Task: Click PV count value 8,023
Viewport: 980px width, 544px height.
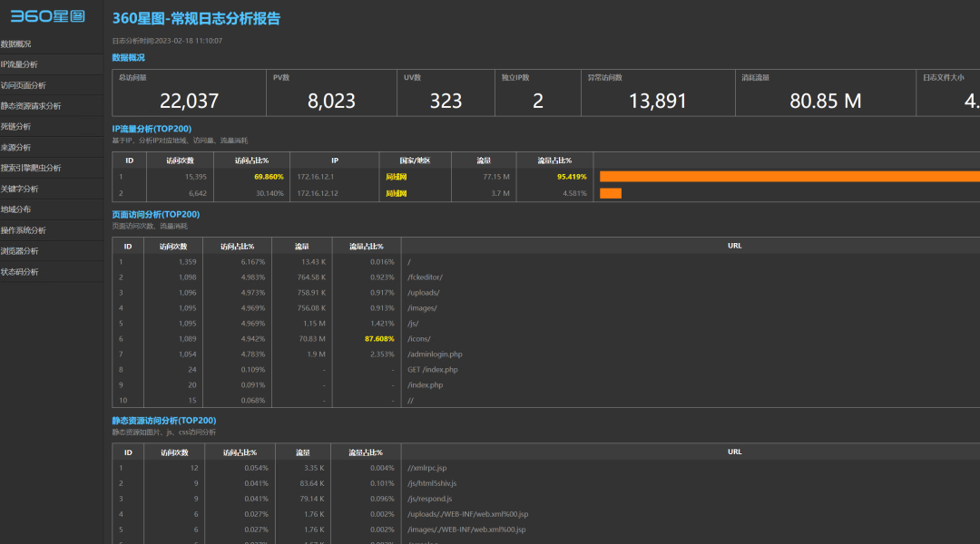Action: (331, 101)
